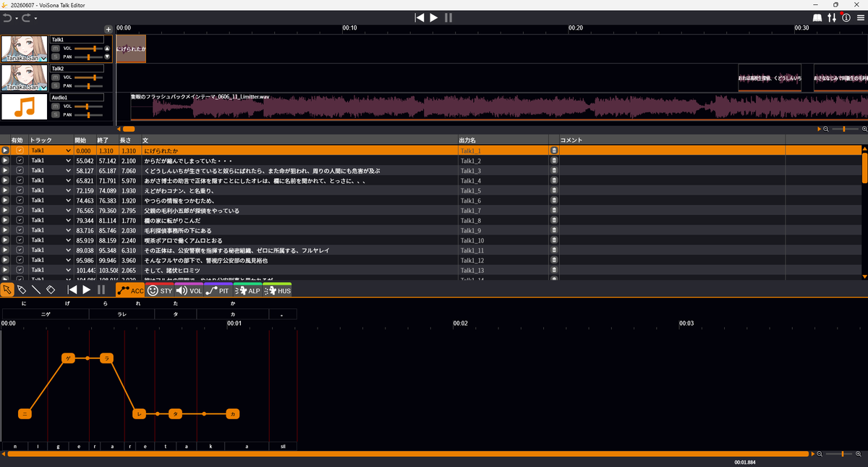The width and height of the screenshot is (868, 467).
Task: Open the track dropdown for the Talk1_4 row
Action: 69,181
